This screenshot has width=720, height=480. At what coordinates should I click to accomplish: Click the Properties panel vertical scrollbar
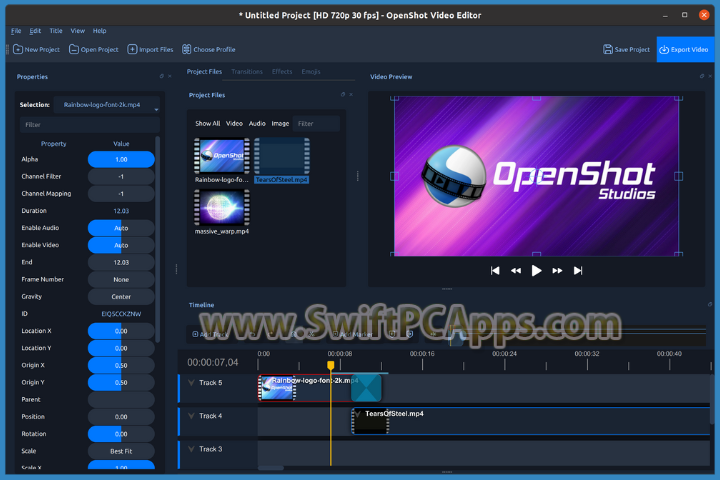click(158, 239)
